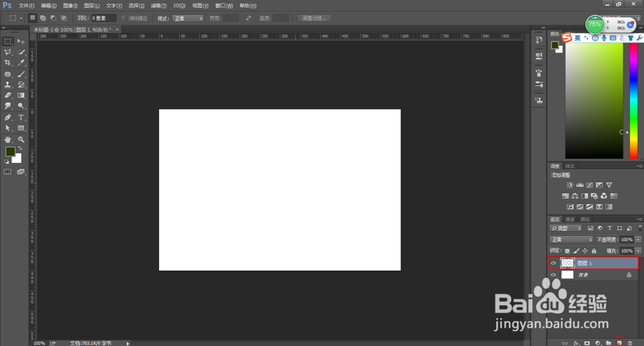644x346 pixels.
Task: Click the new group folder icon
Action: tap(609, 343)
